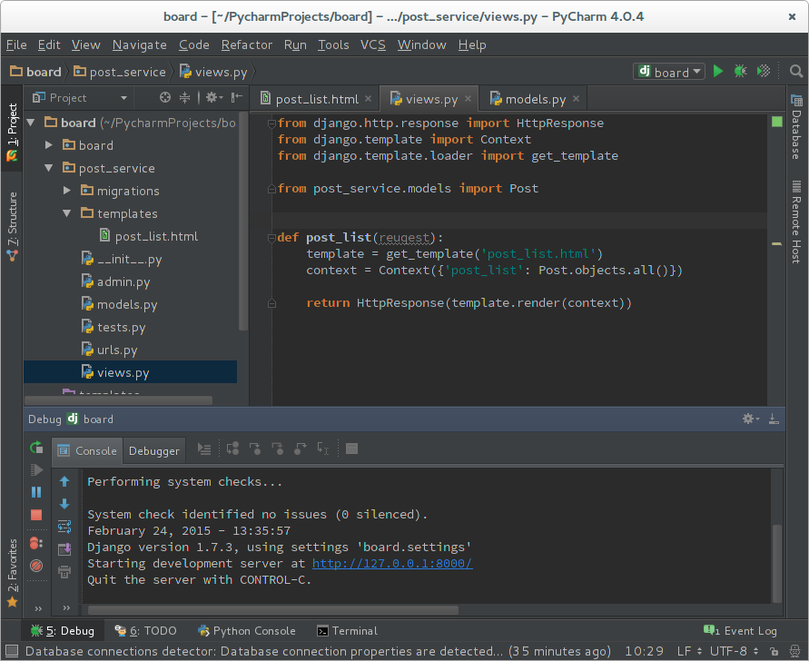Screen dimensions: 809x661
Task: Run to cursor icon in debugger toolbar
Action: 323,449
